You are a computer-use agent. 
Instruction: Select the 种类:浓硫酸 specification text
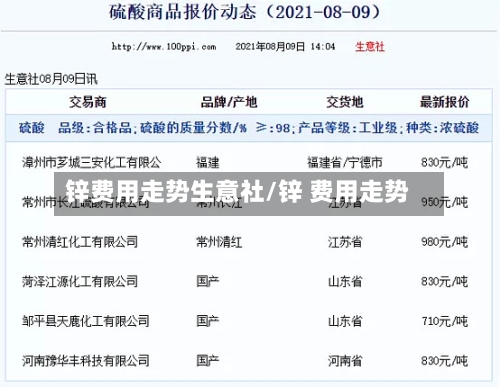click(x=442, y=128)
